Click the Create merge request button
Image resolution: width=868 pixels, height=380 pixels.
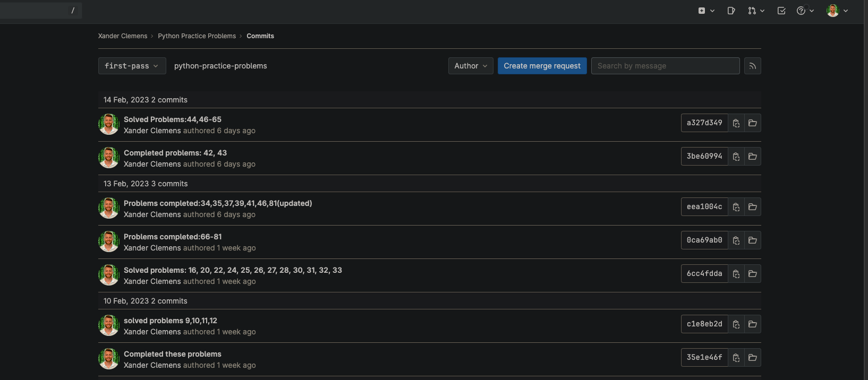(542, 66)
